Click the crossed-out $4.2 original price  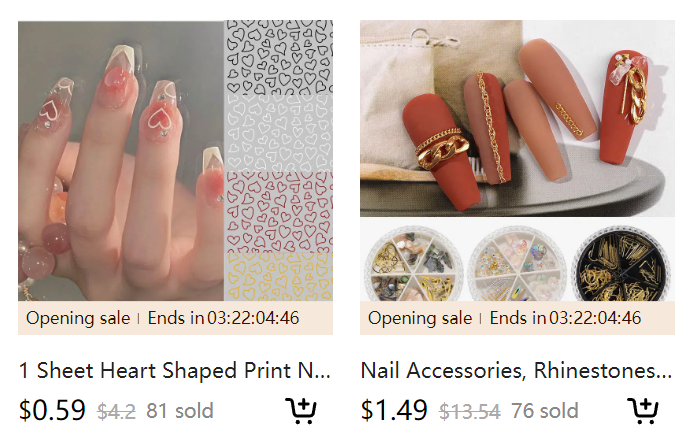click(x=116, y=411)
